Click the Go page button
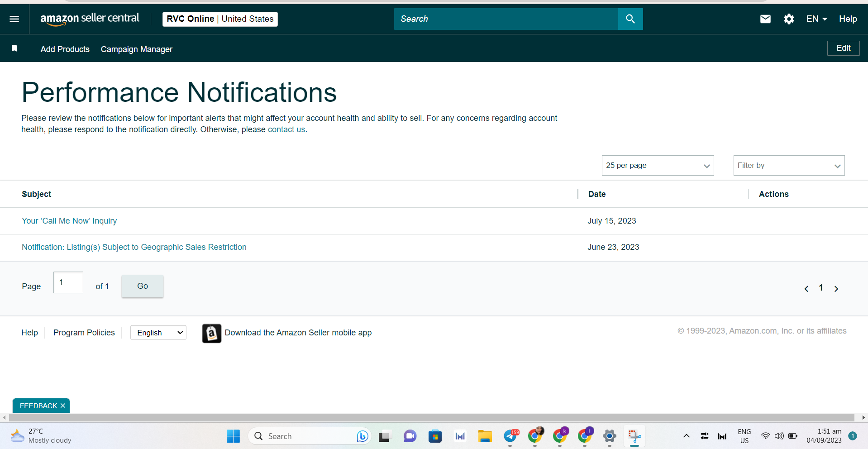This screenshot has height=449, width=868. click(143, 286)
